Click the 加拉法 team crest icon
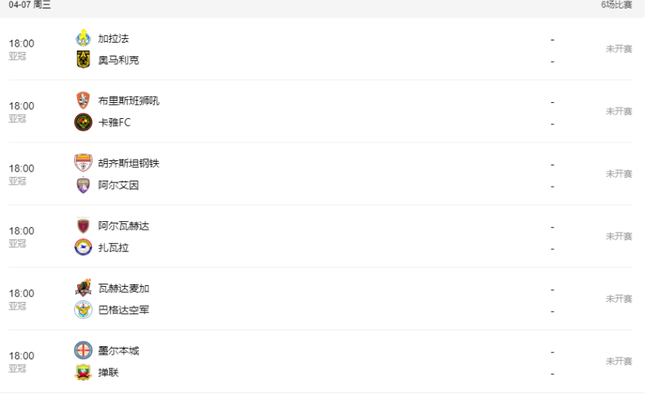This screenshot has height=395, width=650. pyautogui.click(x=83, y=38)
